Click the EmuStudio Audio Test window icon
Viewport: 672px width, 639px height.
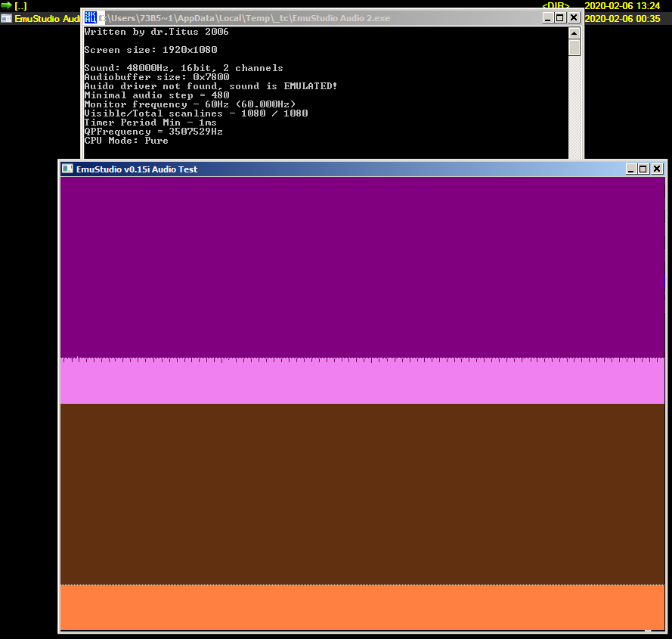(67, 169)
